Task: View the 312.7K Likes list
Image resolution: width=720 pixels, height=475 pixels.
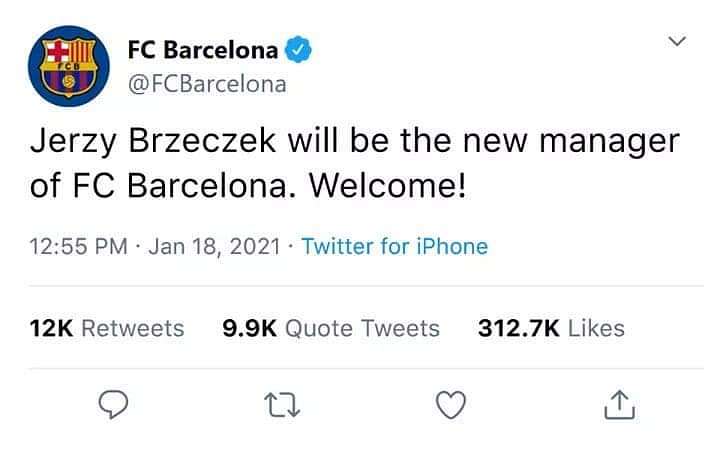Action: coord(551,329)
